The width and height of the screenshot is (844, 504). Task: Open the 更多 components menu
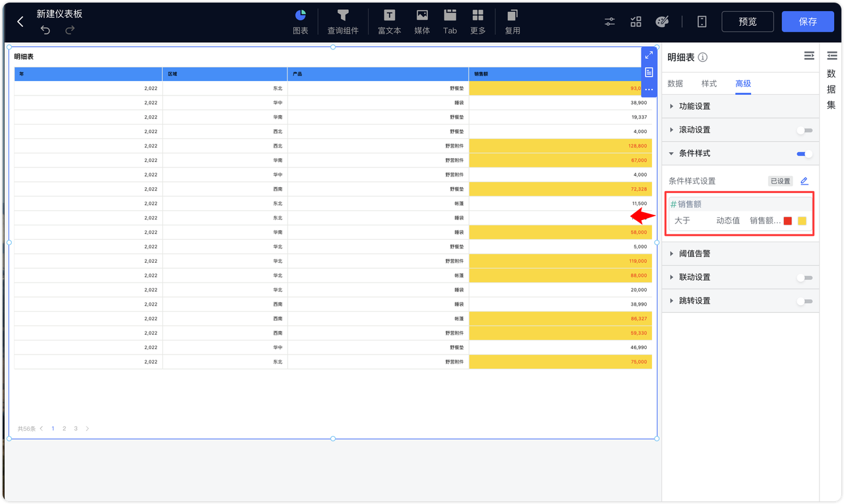click(478, 22)
